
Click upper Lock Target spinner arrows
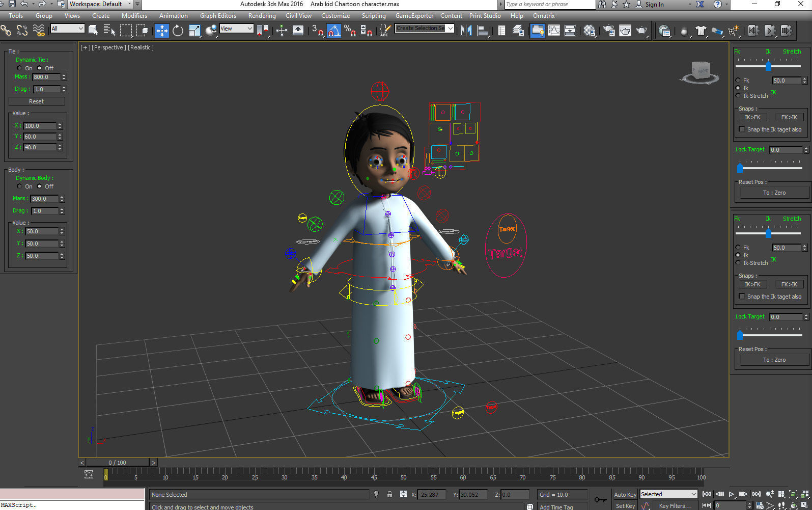coord(806,150)
